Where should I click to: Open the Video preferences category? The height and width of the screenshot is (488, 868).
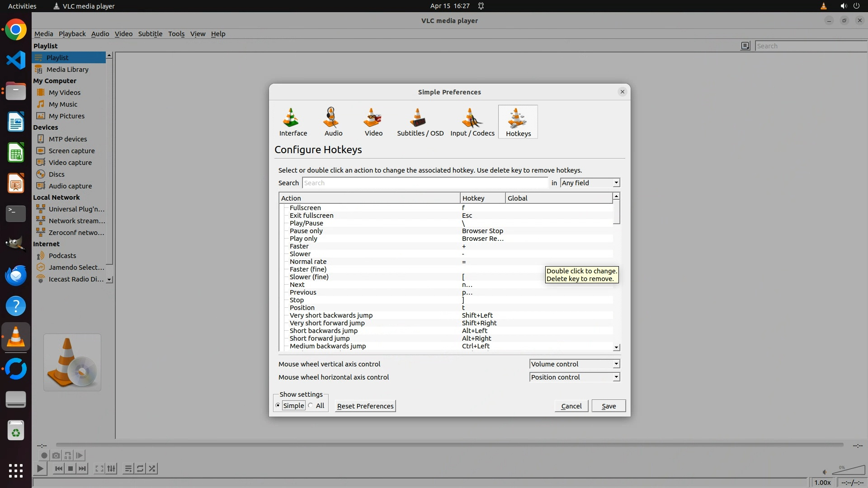click(x=373, y=122)
